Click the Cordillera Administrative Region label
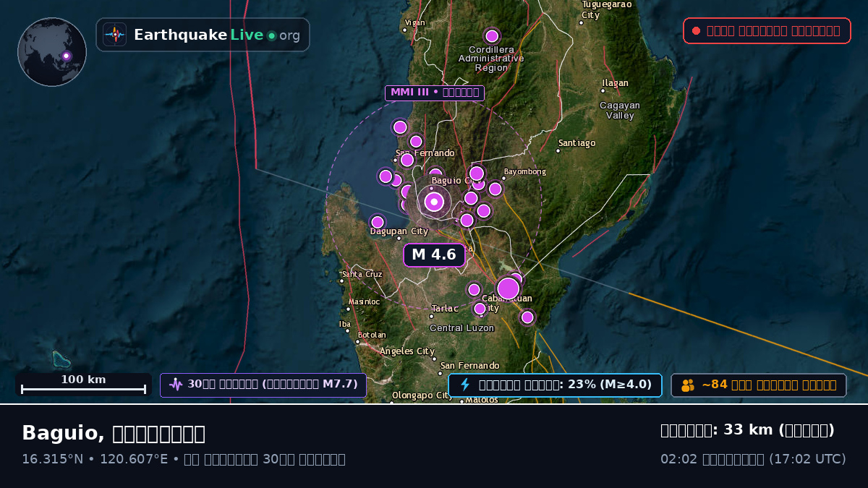868x488 pixels. [491, 59]
